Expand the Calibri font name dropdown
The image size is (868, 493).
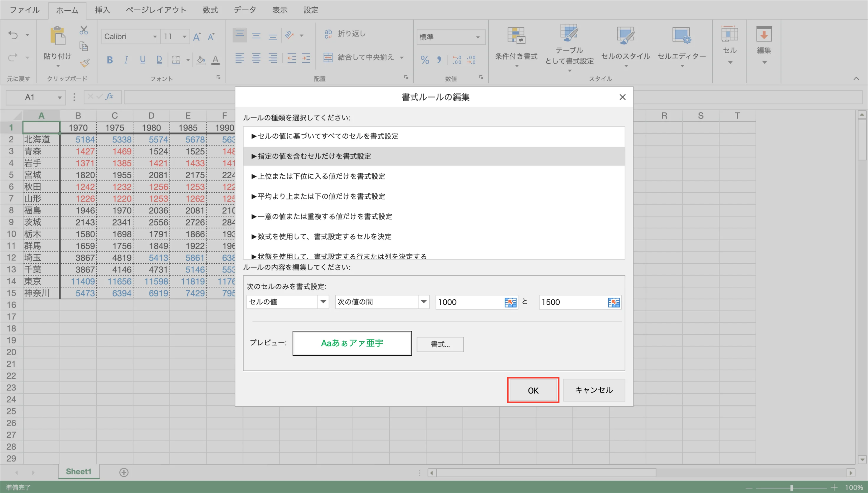tap(155, 37)
